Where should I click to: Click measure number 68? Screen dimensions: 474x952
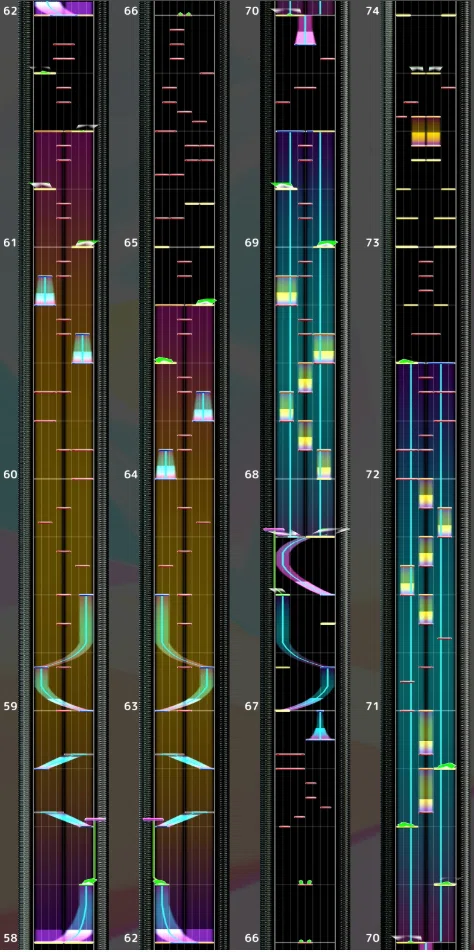pos(252,474)
